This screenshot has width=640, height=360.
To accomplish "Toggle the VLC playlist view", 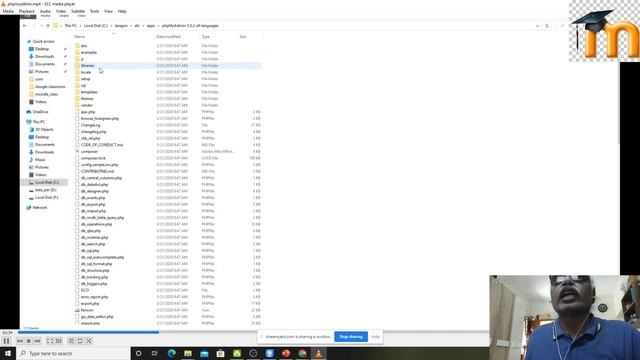I will (x=71, y=341).
